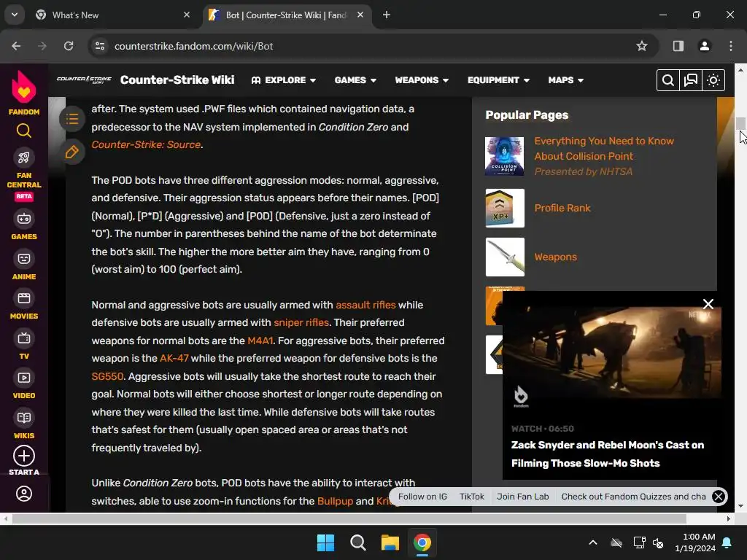Open the Counter-Strike: Source link
Viewport: 747px width, 560px height.
point(146,145)
